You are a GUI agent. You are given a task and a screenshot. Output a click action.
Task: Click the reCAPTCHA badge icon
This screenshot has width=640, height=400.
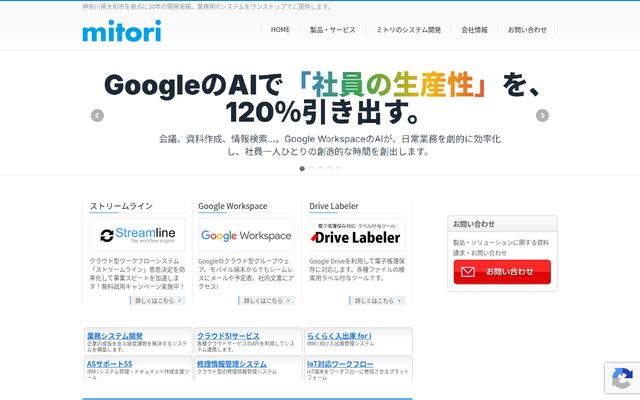pos(622,378)
